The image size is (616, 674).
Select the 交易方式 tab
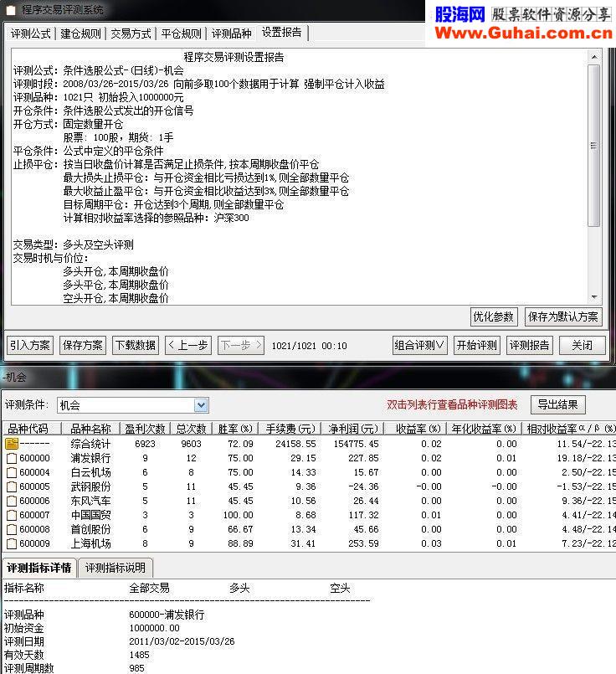131,33
